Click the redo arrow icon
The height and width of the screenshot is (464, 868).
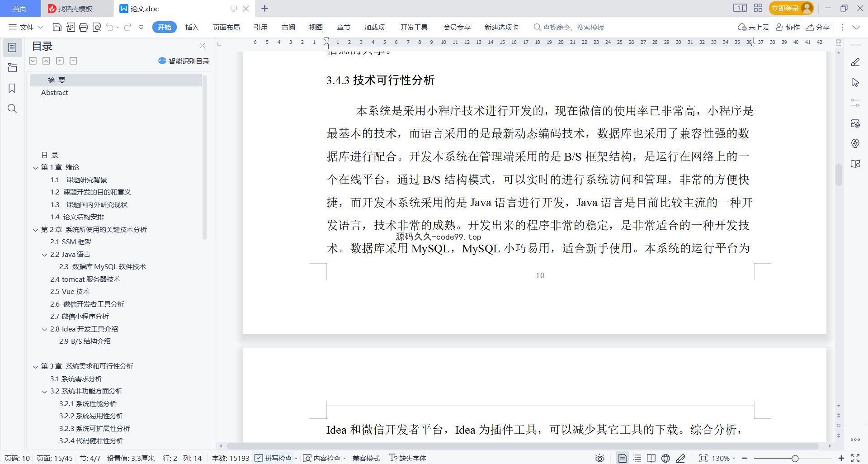(x=127, y=27)
